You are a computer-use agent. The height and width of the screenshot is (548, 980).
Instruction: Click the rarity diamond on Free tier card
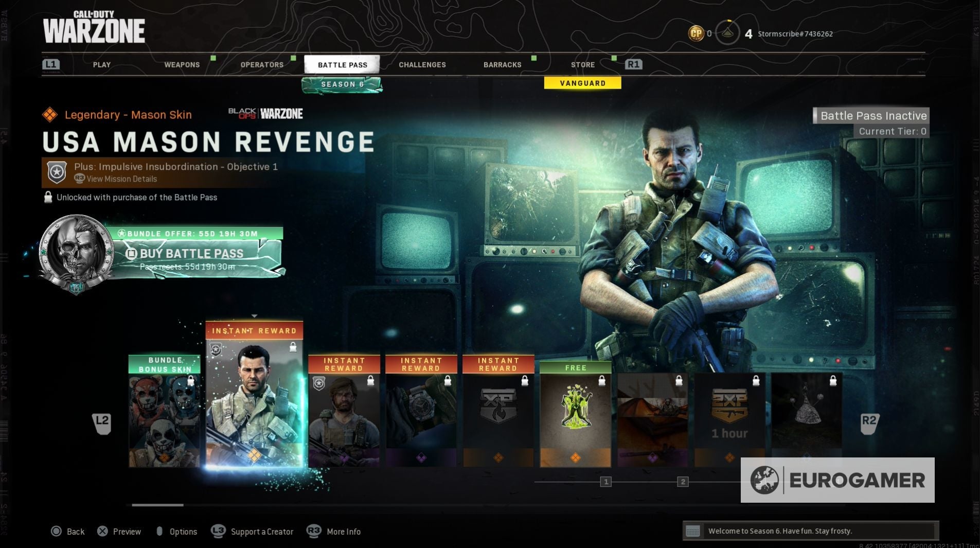[x=576, y=457]
